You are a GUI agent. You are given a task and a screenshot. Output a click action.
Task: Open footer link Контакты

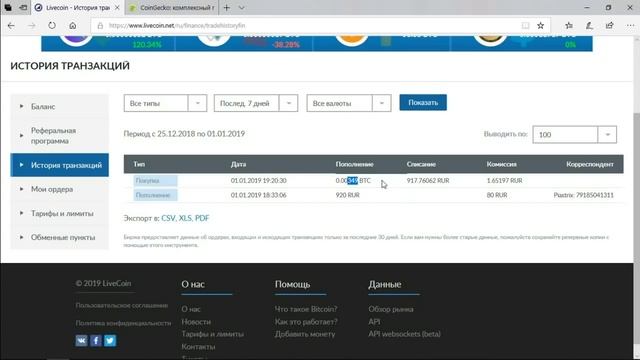198,347
